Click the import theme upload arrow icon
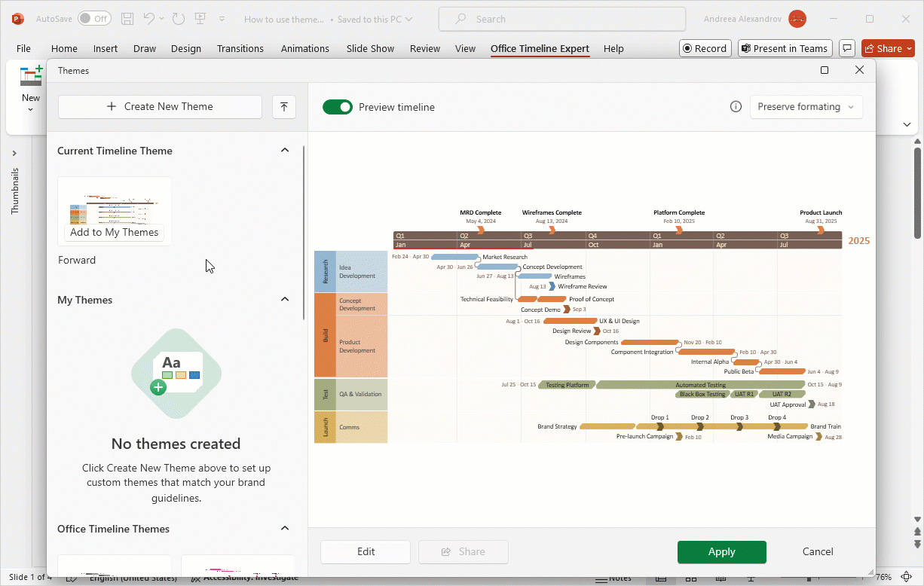 (x=284, y=107)
